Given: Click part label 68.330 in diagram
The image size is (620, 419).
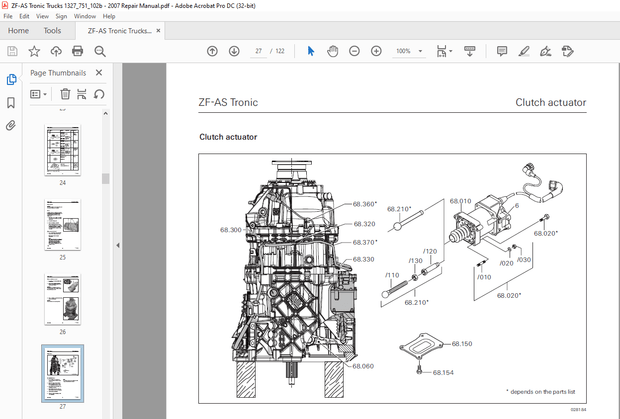Looking at the screenshot, I should pos(363,259).
